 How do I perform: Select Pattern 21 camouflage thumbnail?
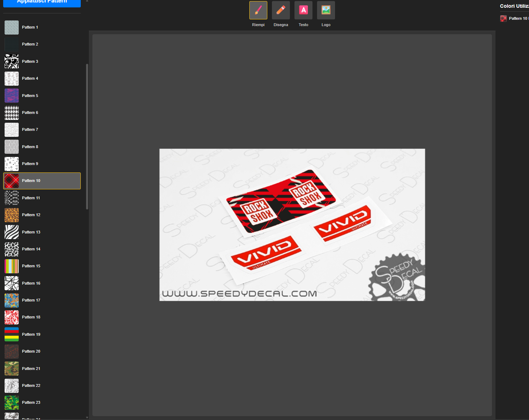[x=12, y=369]
